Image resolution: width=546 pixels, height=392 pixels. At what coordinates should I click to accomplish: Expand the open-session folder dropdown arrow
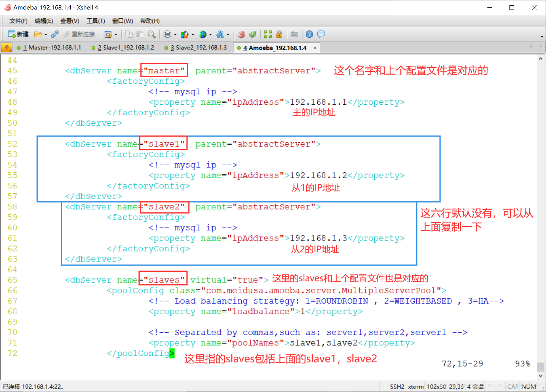[x=46, y=34]
